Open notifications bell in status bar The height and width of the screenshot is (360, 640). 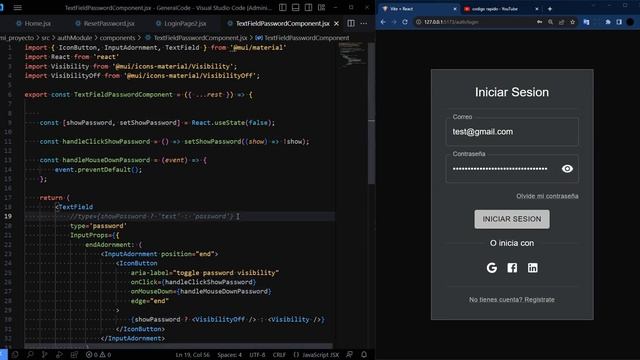364,355
